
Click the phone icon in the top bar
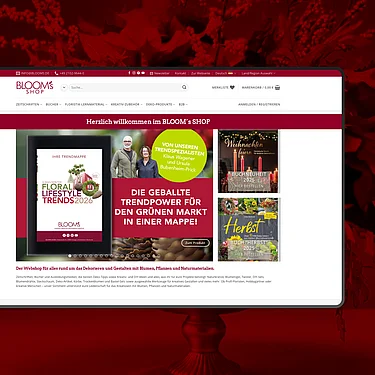coord(56,73)
